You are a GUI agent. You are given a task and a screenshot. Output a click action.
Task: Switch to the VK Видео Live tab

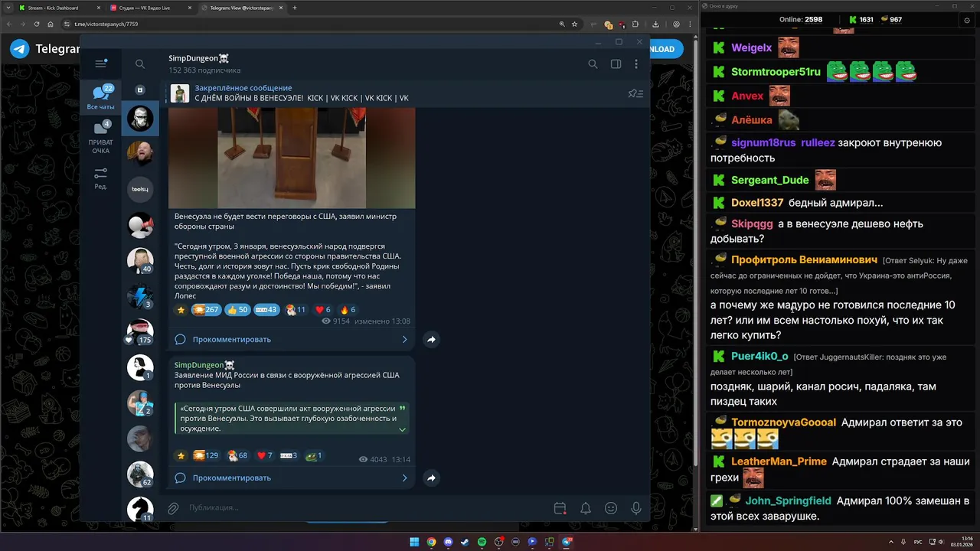click(x=149, y=8)
